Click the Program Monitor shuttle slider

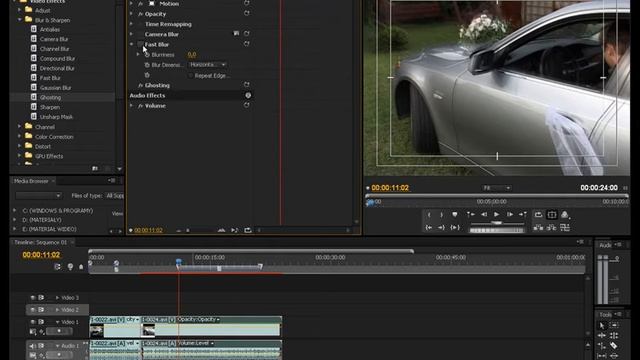tap(497, 223)
